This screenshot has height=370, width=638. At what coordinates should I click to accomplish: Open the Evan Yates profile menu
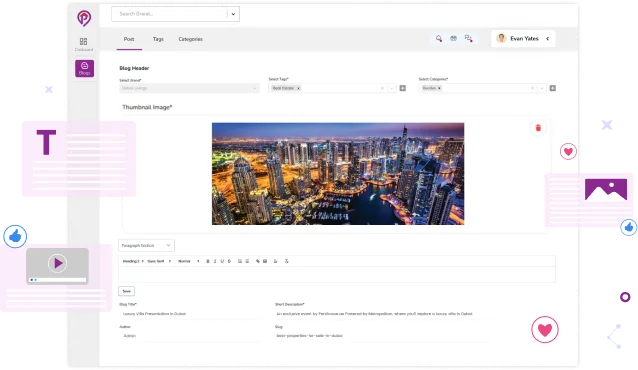point(523,38)
